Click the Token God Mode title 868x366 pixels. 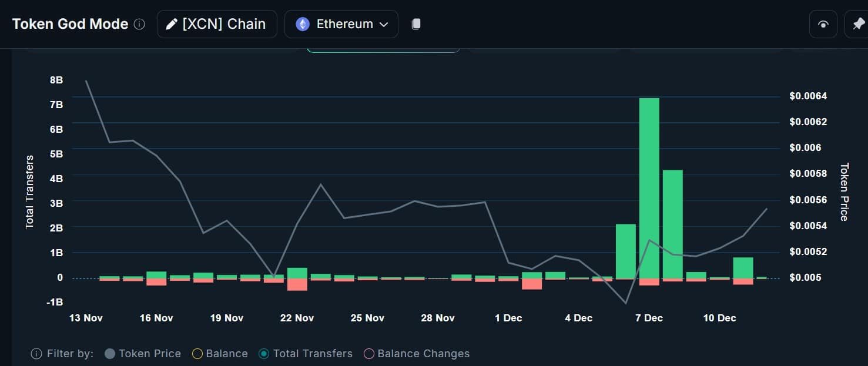pos(70,24)
